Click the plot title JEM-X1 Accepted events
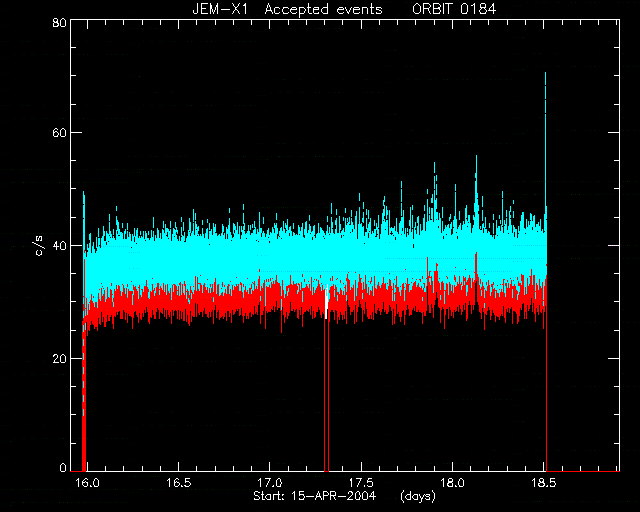Viewport: 640px width, 512px height. coord(287,9)
